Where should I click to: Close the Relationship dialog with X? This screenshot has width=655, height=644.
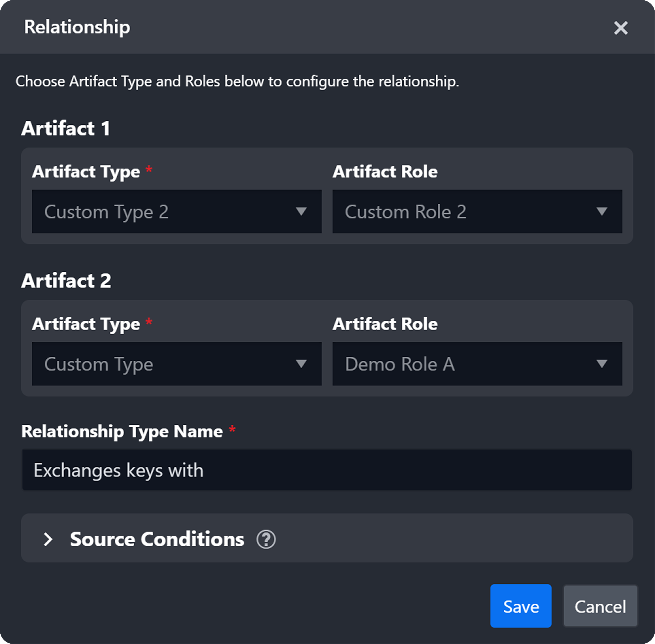click(620, 28)
